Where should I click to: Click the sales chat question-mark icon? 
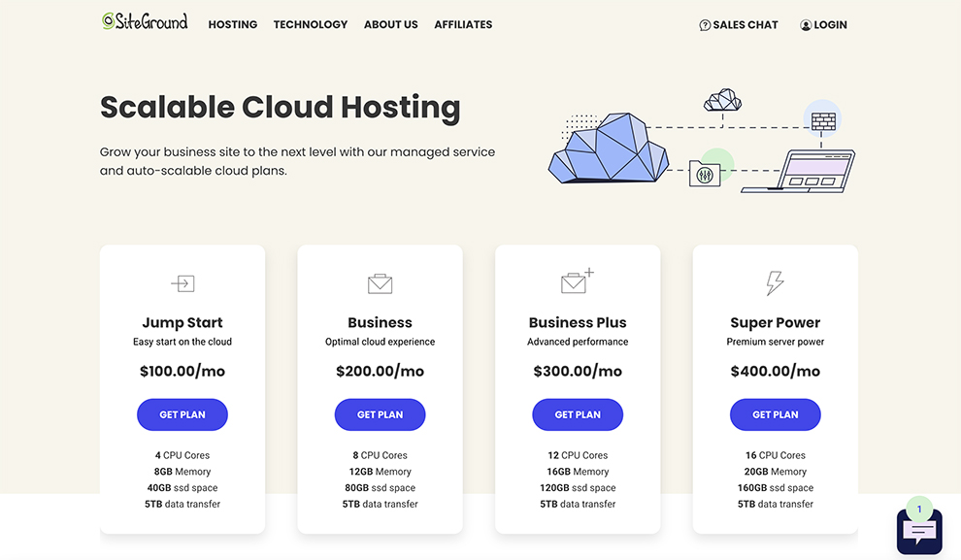click(x=705, y=25)
